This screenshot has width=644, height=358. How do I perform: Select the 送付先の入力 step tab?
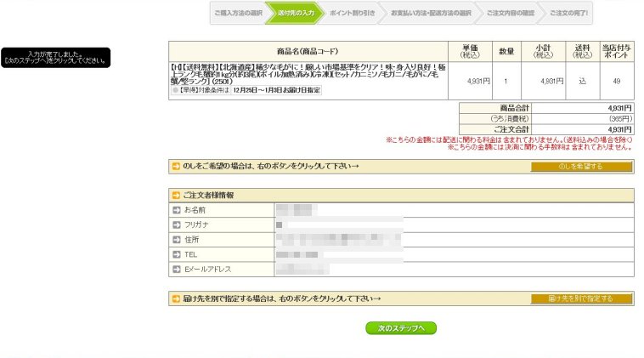295,14
